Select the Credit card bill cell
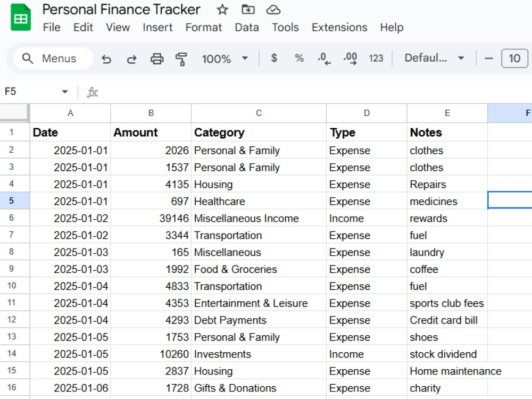This screenshot has height=399, width=532. point(447,320)
